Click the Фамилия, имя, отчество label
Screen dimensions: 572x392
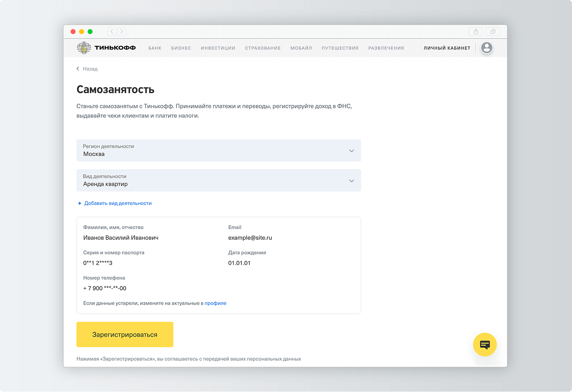coord(113,227)
